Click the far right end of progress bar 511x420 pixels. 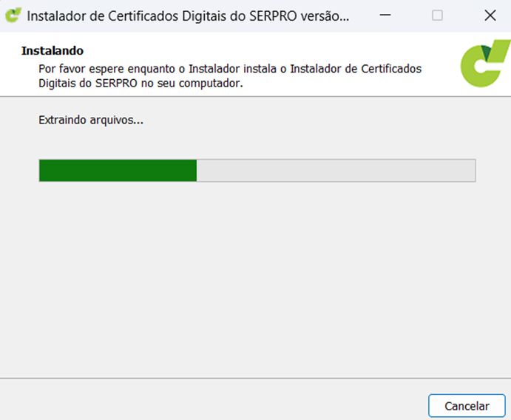pos(472,170)
